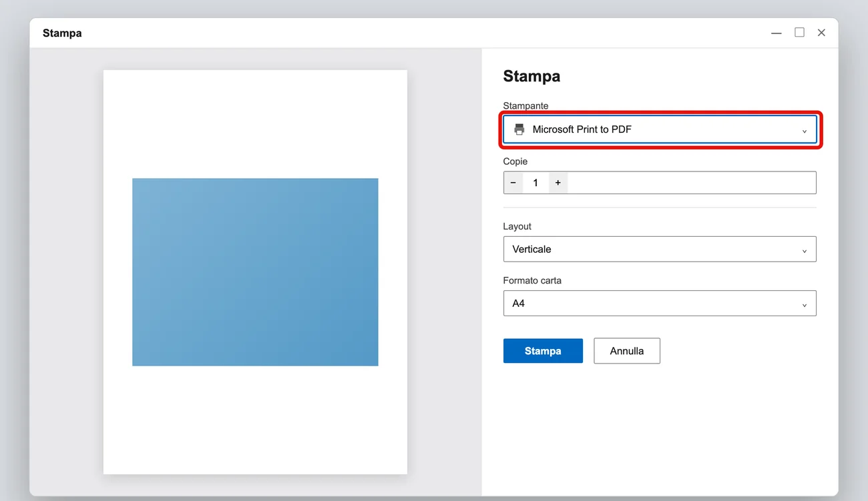Minimize the Stampa window
This screenshot has height=501, width=868.
click(777, 33)
